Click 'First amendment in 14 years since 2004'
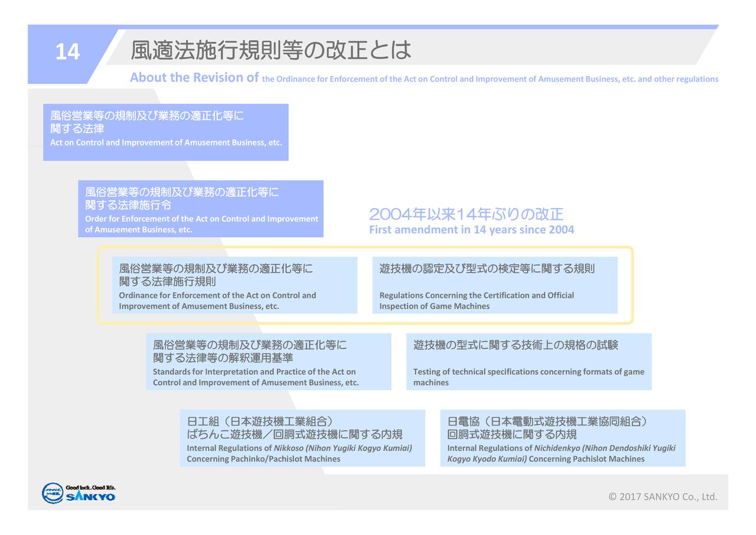The height and width of the screenshot is (535, 756). 471,230
